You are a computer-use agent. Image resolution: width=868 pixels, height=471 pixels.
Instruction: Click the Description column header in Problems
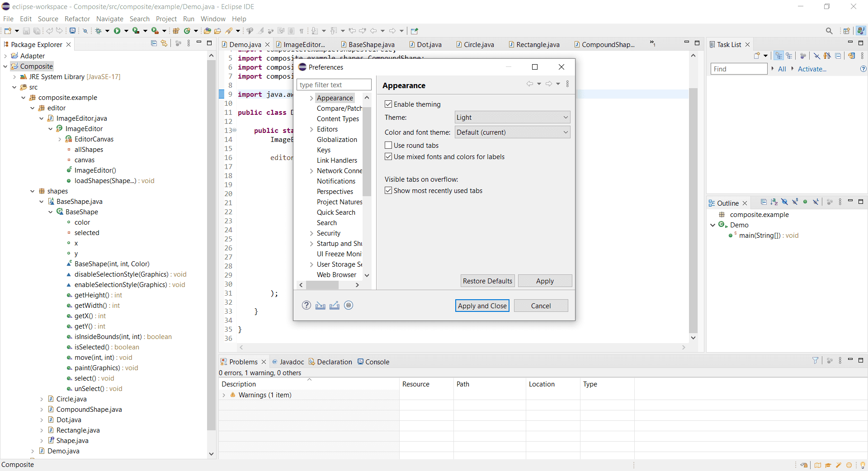309,384
